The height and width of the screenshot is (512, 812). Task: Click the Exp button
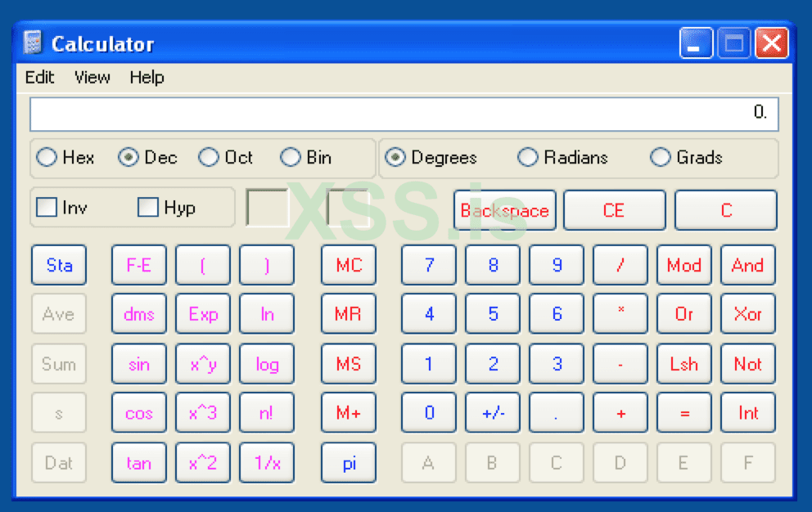tap(203, 314)
